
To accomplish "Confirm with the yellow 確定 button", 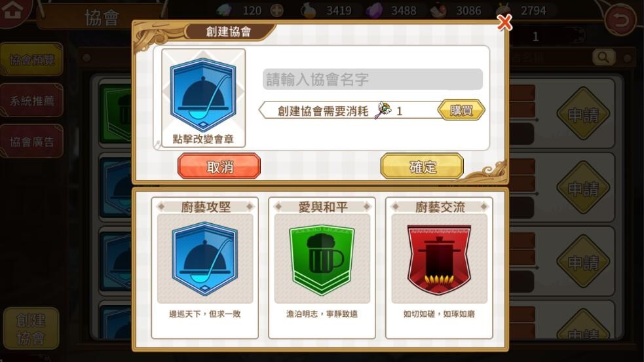I will pyautogui.click(x=422, y=166).
